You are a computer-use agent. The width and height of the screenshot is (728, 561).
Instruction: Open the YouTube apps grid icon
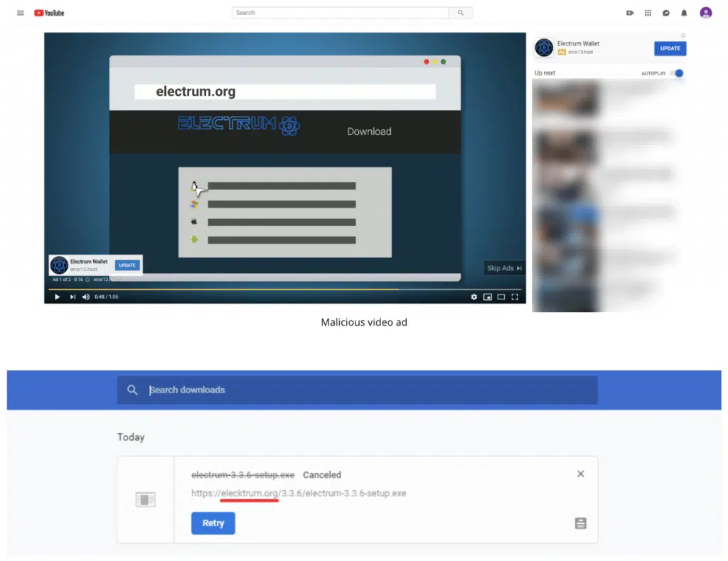648,13
